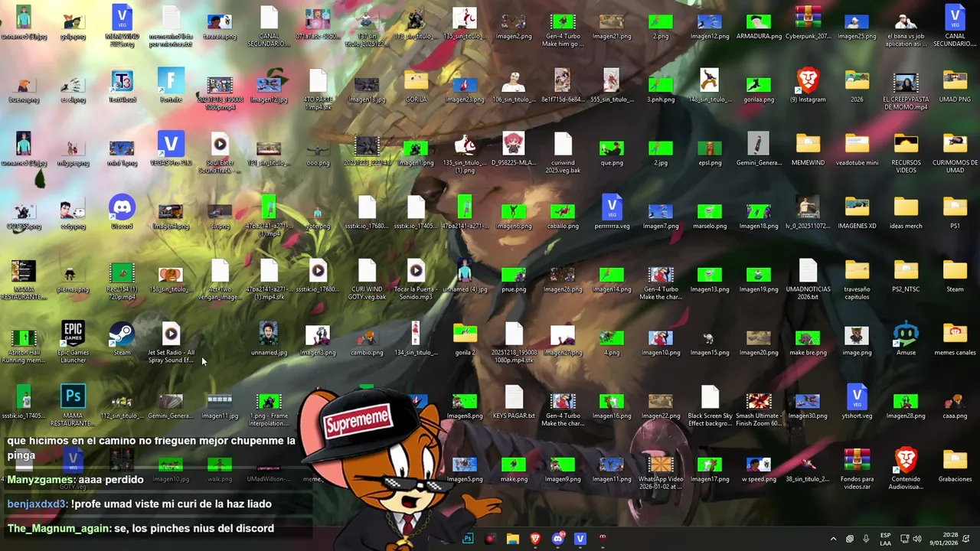Viewport: 980px width, 551px height.
Task: Open the travesaño capitulos folder
Action: tap(857, 279)
